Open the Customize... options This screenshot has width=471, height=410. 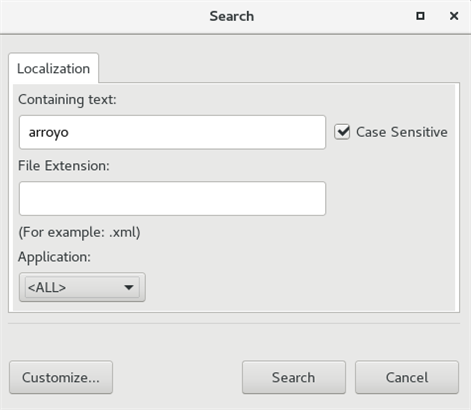61,377
